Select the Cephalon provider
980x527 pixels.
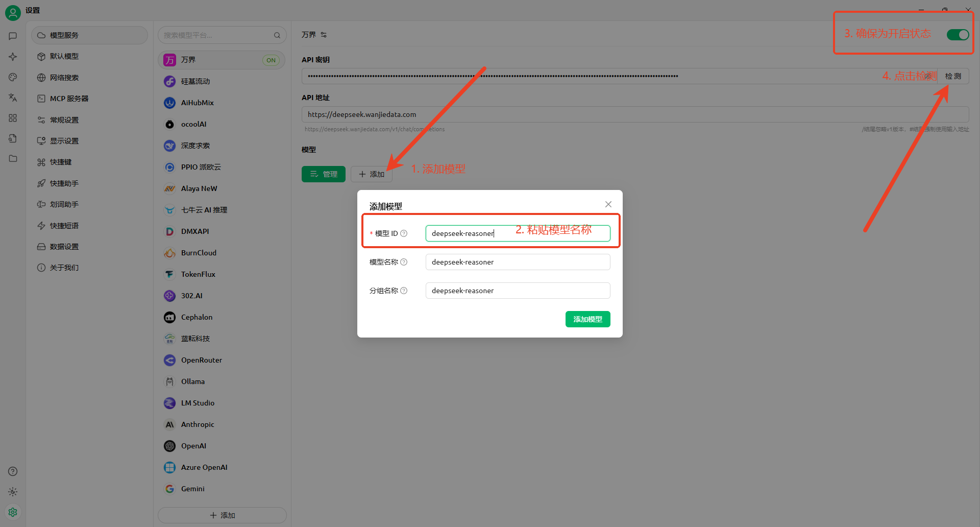coord(222,317)
